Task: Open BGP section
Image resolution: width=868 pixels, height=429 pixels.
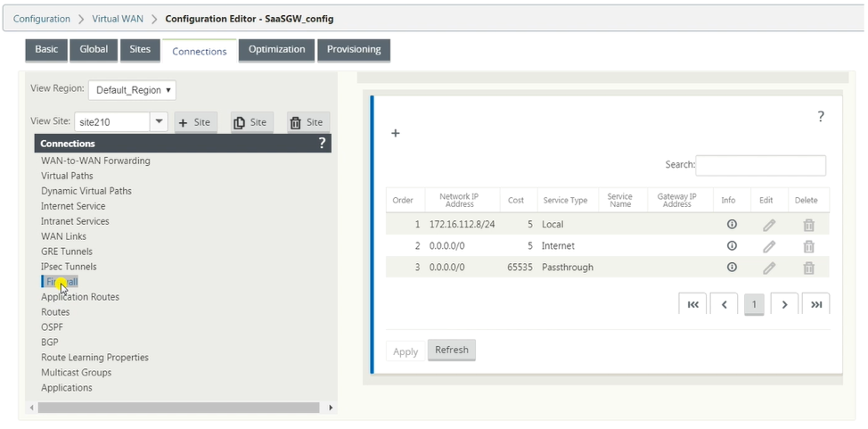Action: (x=50, y=342)
